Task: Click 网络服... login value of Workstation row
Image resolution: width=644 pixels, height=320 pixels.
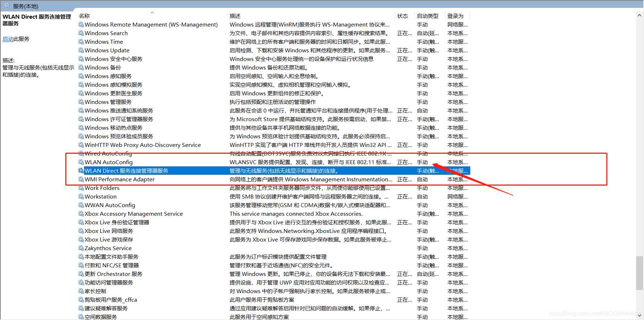Action: 457,196
